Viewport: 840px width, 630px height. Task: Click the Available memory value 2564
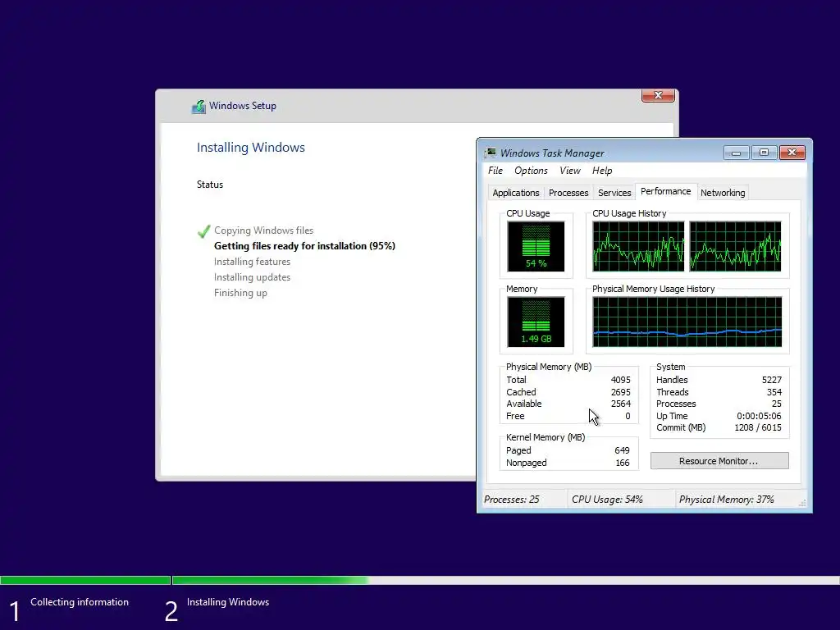(x=620, y=404)
